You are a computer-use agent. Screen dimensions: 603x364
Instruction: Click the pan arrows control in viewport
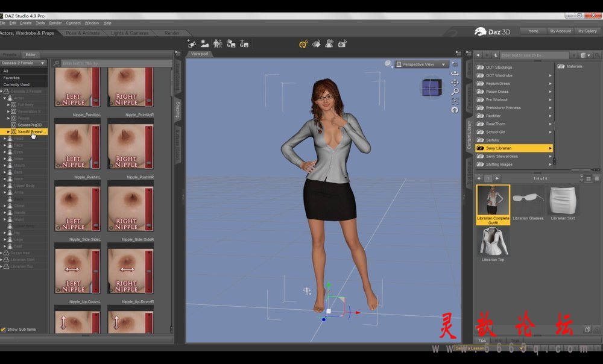(455, 83)
